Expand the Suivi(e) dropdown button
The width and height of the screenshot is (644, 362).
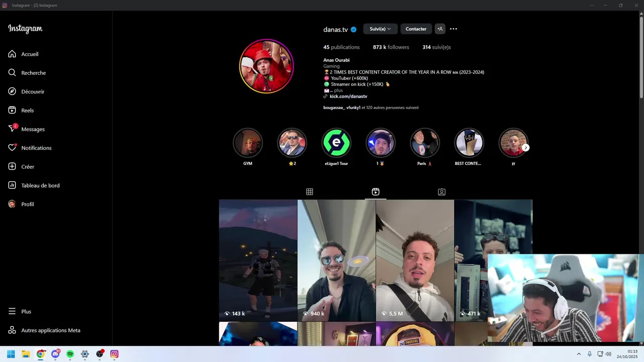point(380,29)
